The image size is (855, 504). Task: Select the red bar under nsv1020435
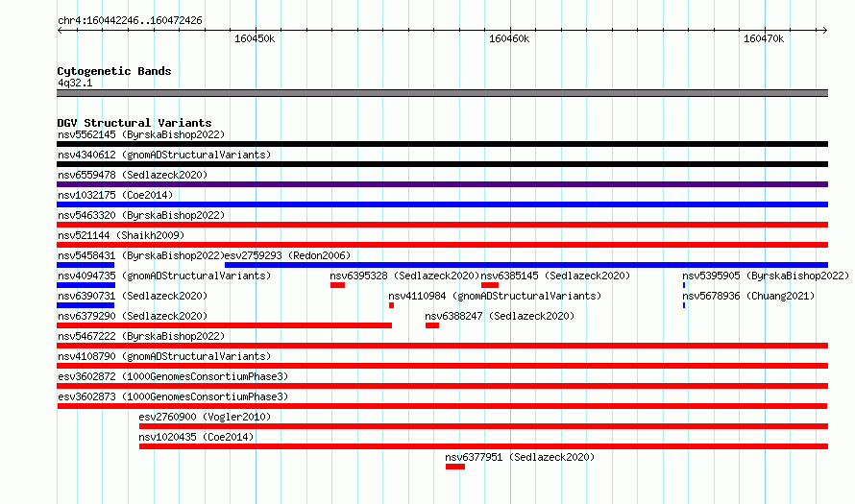pyautogui.click(x=483, y=446)
